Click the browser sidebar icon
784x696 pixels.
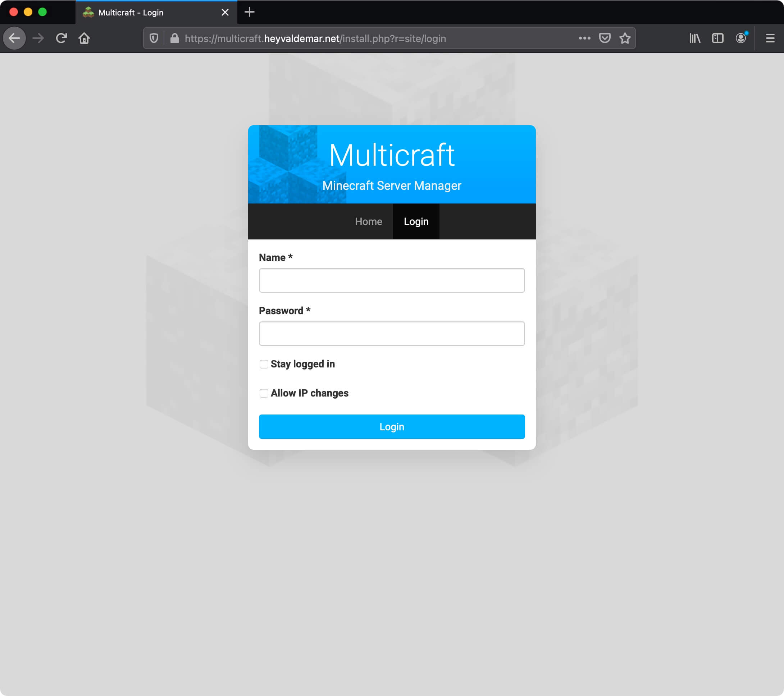click(717, 38)
